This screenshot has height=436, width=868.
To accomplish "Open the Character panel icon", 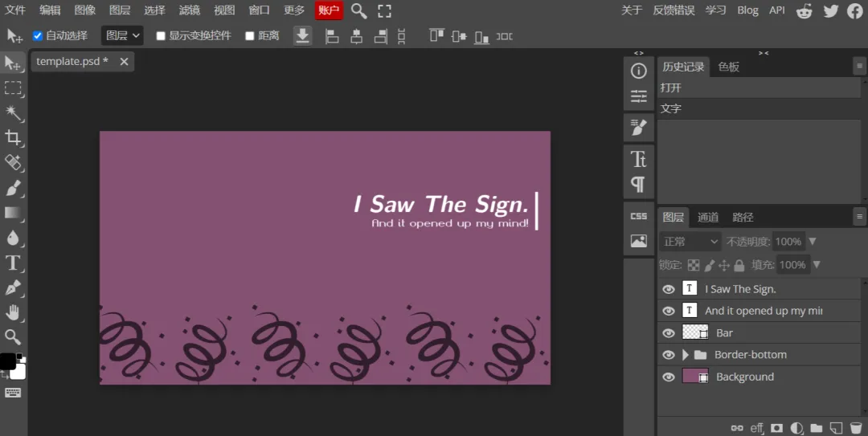I will click(x=639, y=159).
